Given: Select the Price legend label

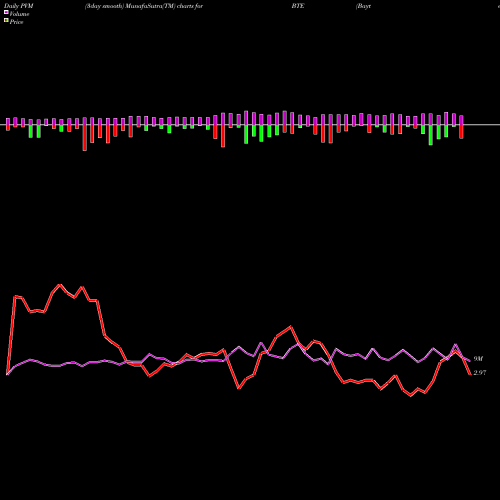Looking at the screenshot, I should click(x=16, y=22).
